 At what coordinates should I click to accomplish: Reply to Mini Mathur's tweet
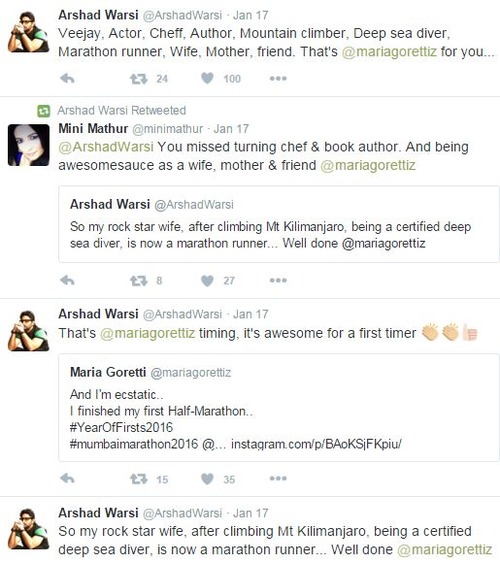(x=67, y=280)
